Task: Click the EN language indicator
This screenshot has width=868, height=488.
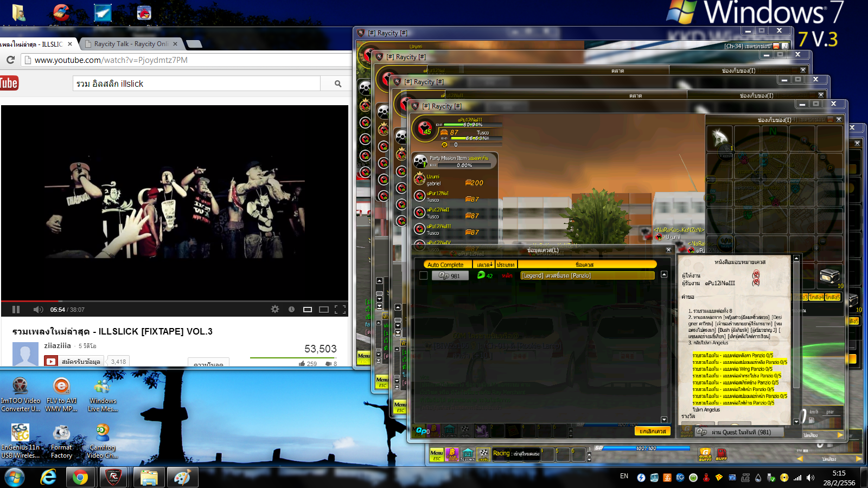Action: (x=624, y=476)
